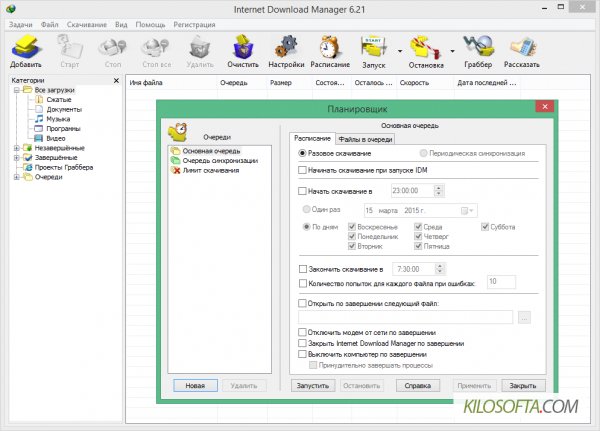
Task: Open dropdown arrow next to Остановка
Action: tap(452, 51)
